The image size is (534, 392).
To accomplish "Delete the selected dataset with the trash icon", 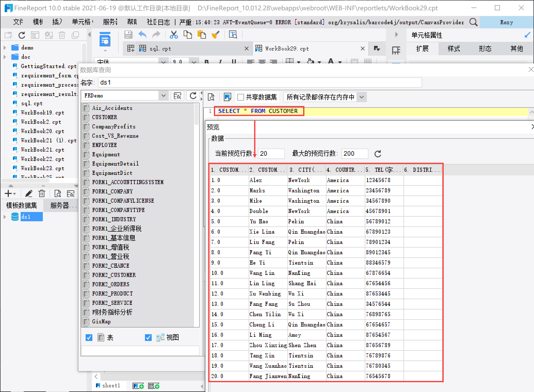I will point(42,193).
